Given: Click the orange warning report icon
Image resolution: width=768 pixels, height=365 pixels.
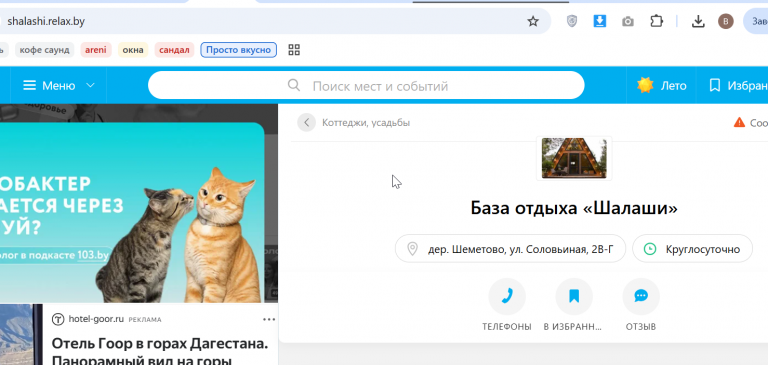Looking at the screenshot, I should coord(739,122).
